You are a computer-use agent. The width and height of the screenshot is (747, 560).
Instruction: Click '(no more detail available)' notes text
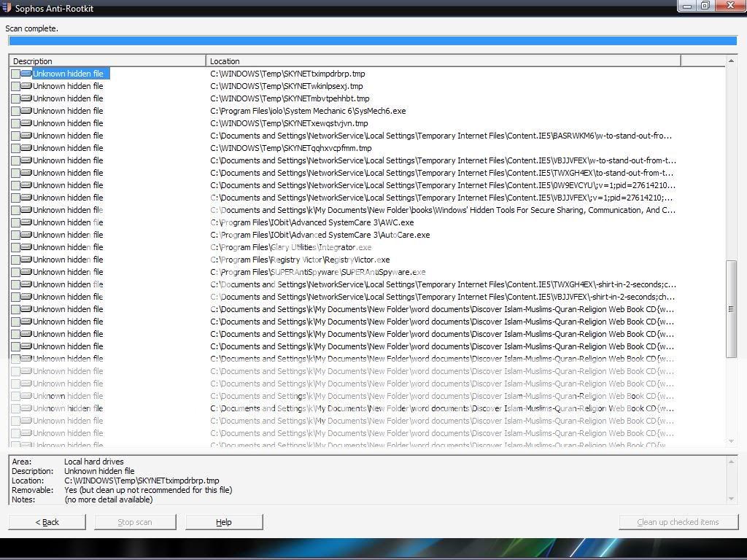click(x=109, y=499)
